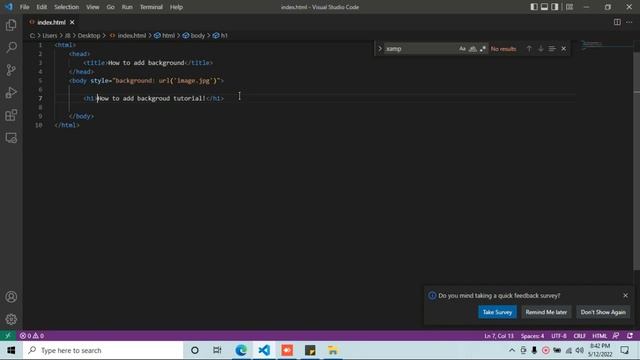
Task: Open the View menu
Action: coord(93,7)
